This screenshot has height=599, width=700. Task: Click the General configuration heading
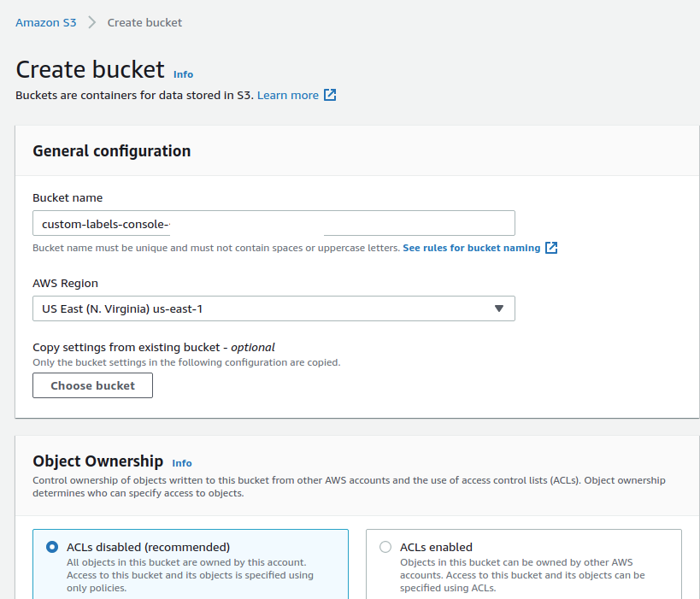(112, 151)
